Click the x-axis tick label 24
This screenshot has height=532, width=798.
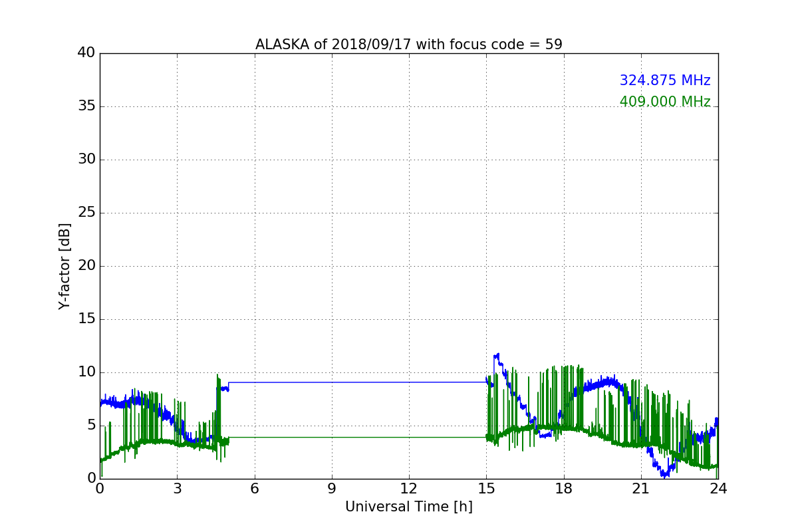coord(718,489)
